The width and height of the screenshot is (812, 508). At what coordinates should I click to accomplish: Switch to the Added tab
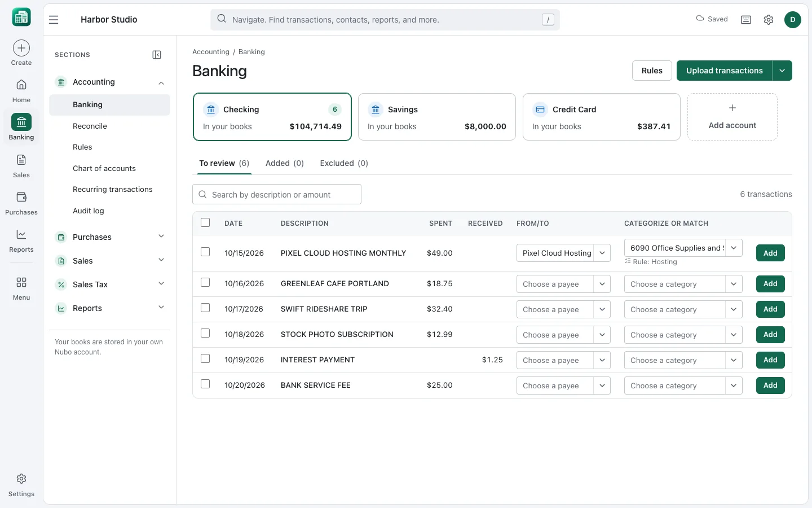point(285,163)
